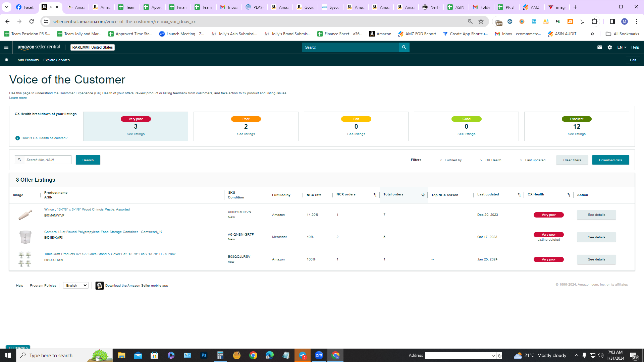Click Download data button
The width and height of the screenshot is (644, 362).
tap(610, 160)
